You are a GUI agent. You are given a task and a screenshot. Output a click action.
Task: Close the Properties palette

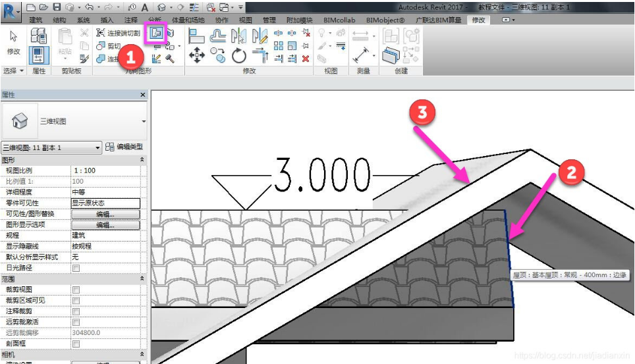143,95
